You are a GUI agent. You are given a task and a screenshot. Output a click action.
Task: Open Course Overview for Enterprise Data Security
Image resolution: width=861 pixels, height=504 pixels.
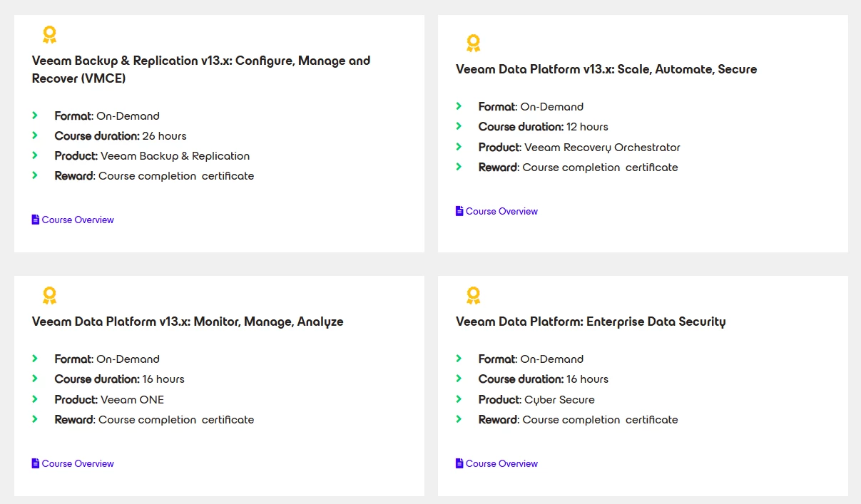pyautogui.click(x=501, y=463)
